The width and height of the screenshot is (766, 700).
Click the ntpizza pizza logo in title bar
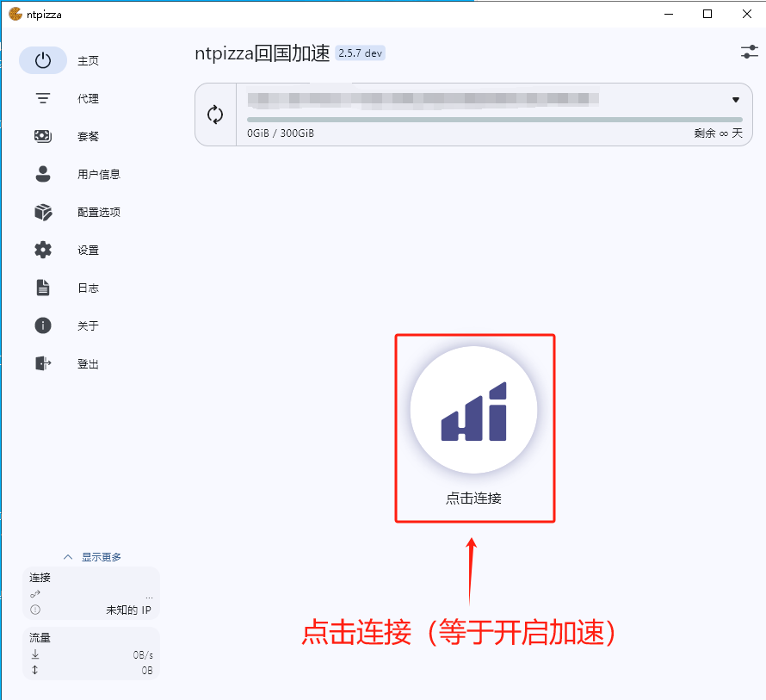tap(15, 14)
